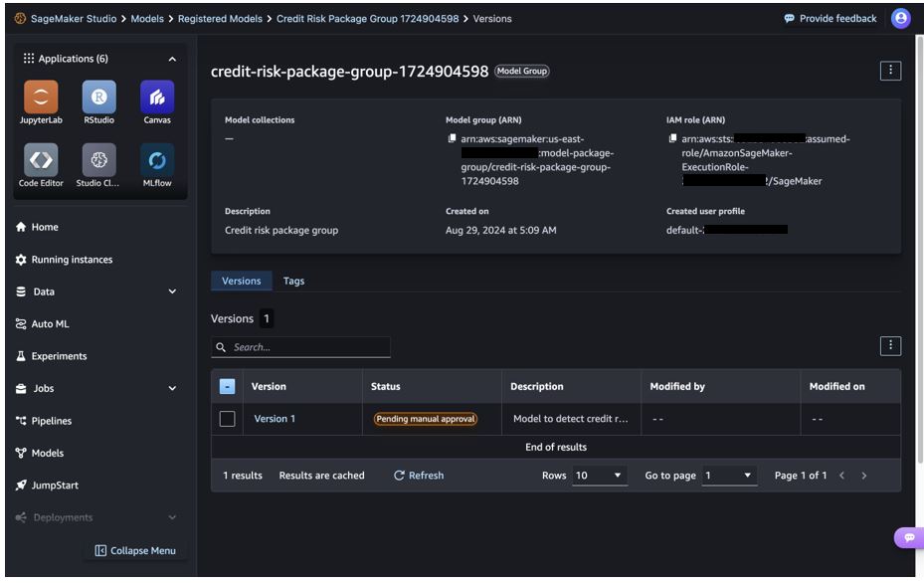This screenshot has width=924, height=583.
Task: Collapse the Applications section
Action: pos(172,59)
